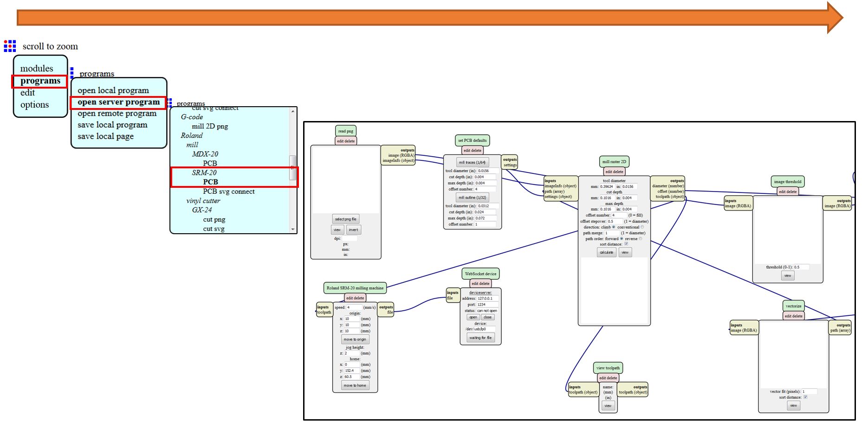
Task: Click blue dots handle beside first programs label
Action: (x=72, y=72)
